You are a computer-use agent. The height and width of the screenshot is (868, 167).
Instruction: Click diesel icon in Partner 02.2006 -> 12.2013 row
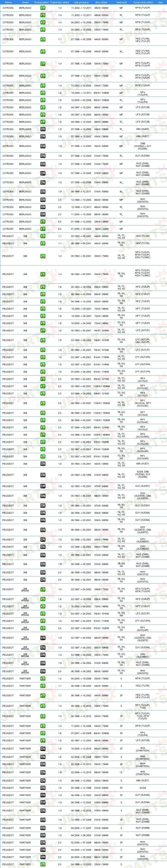click(x=43, y=765)
